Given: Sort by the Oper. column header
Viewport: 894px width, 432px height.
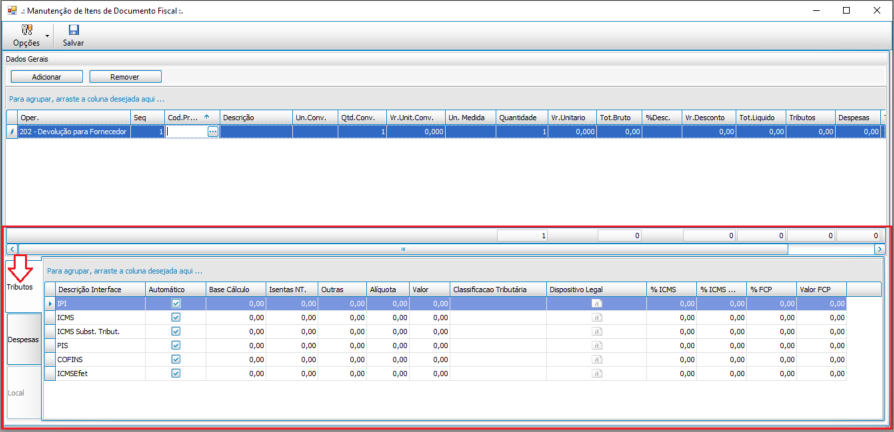Looking at the screenshot, I should 75,117.
